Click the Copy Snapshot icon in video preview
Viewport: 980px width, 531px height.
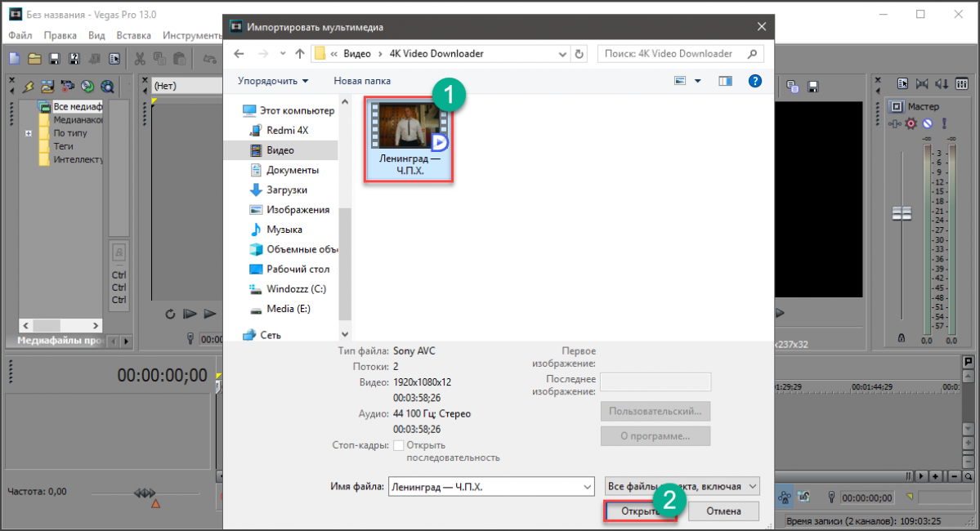pyautogui.click(x=793, y=87)
